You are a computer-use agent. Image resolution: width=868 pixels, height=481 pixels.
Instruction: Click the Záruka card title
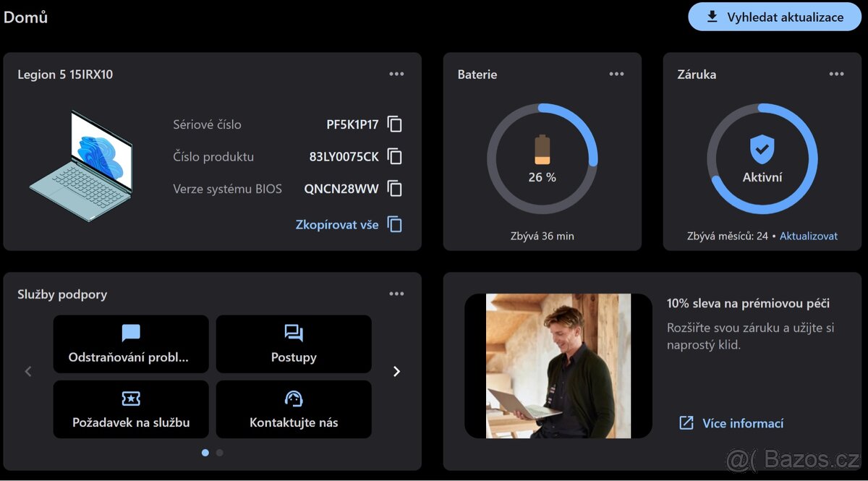697,75
